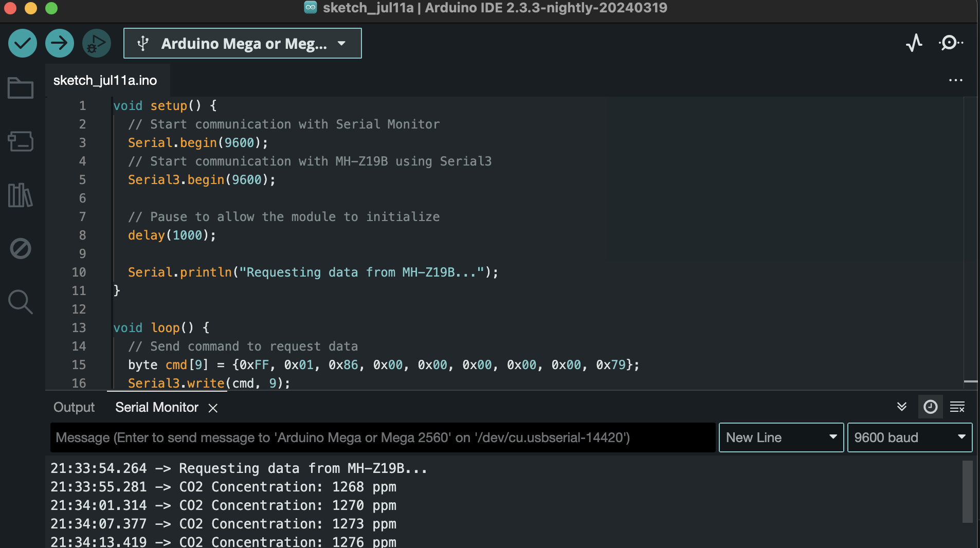980x548 pixels.
Task: Start debugging with the debug icon
Action: [x=97, y=43]
